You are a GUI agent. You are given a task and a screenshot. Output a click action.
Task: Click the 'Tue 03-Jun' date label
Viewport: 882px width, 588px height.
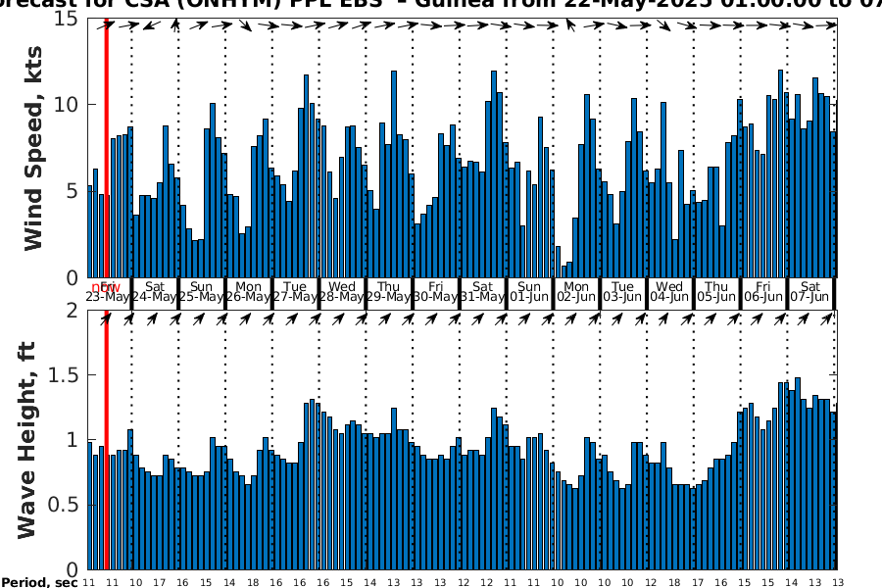pos(622,292)
